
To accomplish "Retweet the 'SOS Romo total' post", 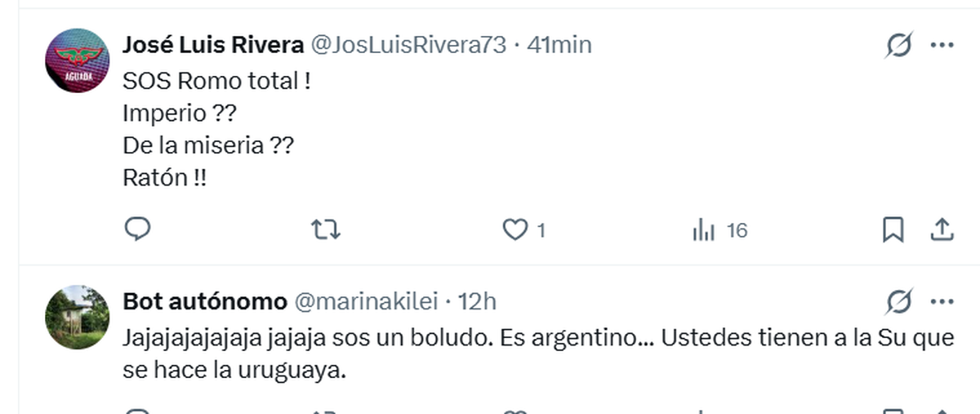I will tap(327, 231).
